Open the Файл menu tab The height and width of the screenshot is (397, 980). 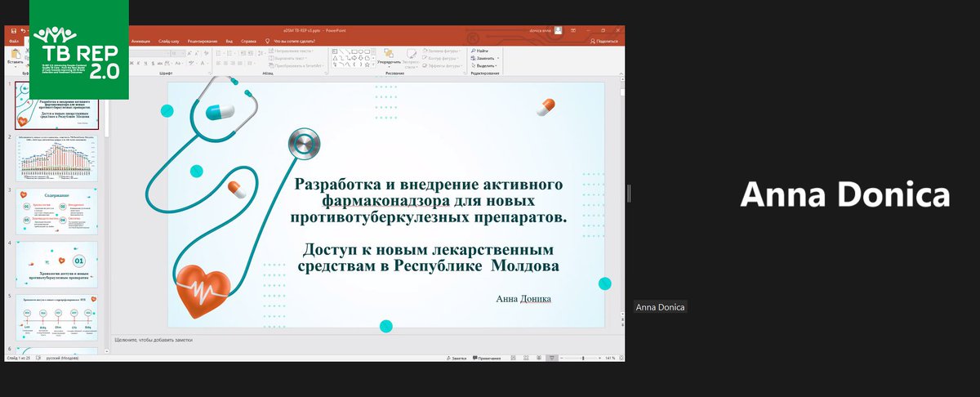tap(14, 40)
